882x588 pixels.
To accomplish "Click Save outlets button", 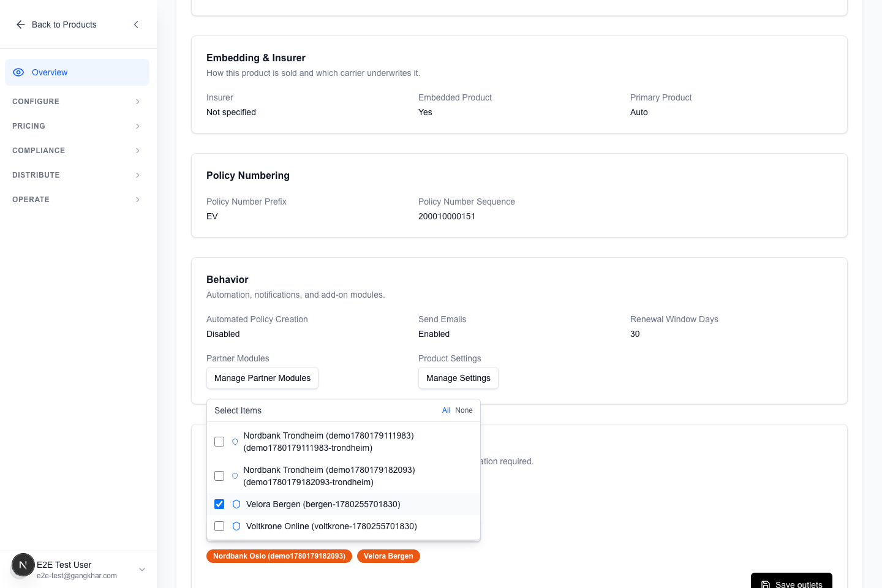I will [791, 582].
